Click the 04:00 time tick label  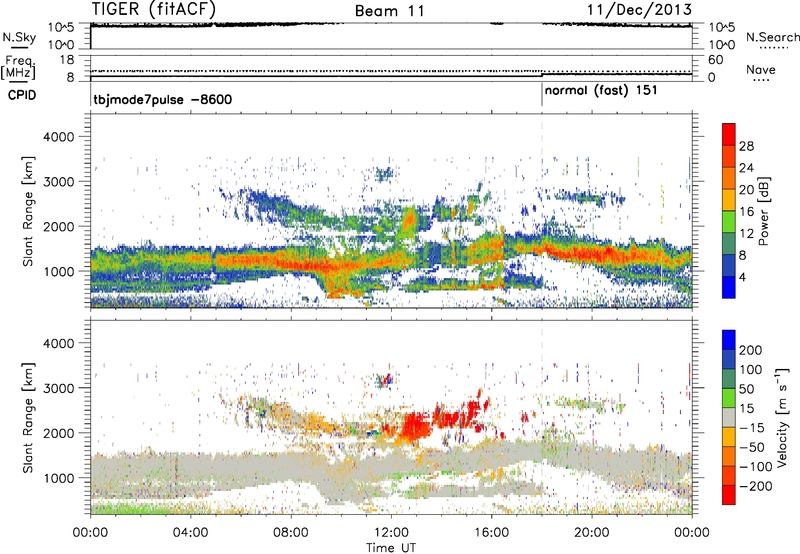point(190,533)
